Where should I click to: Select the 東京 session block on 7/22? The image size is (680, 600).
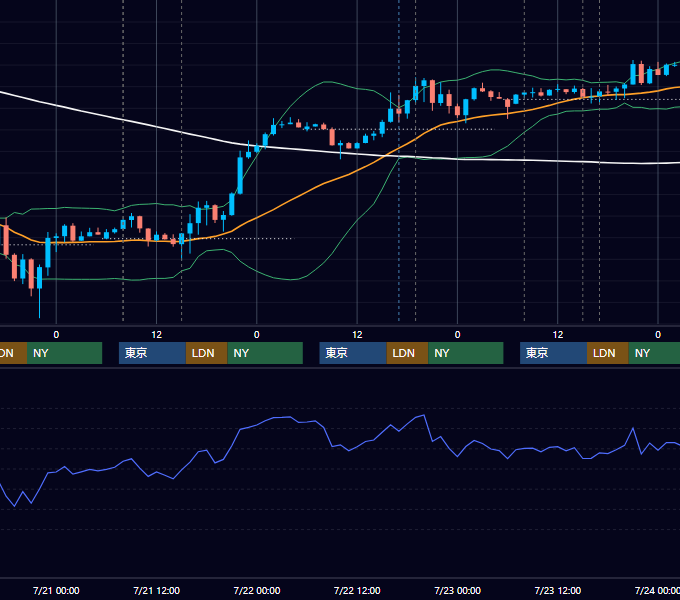353,353
